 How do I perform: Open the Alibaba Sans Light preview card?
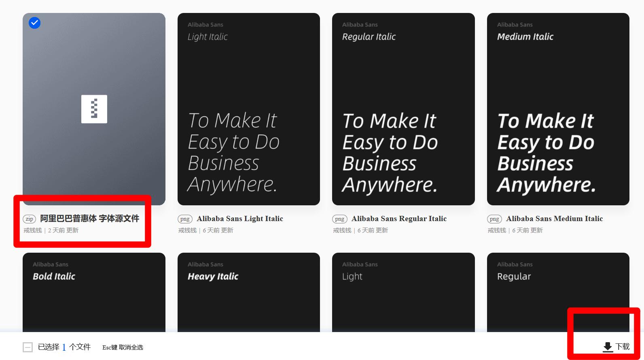(403, 292)
